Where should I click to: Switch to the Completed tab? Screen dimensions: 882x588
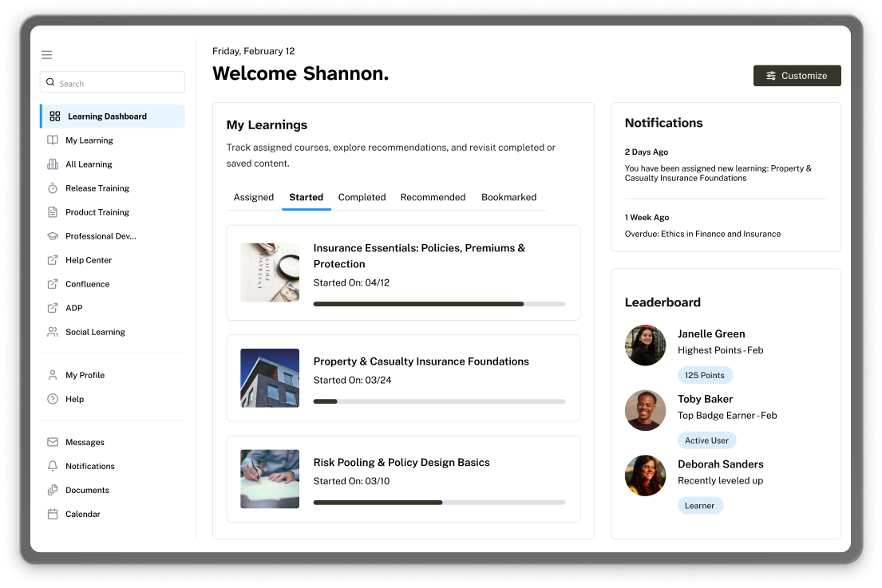362,197
